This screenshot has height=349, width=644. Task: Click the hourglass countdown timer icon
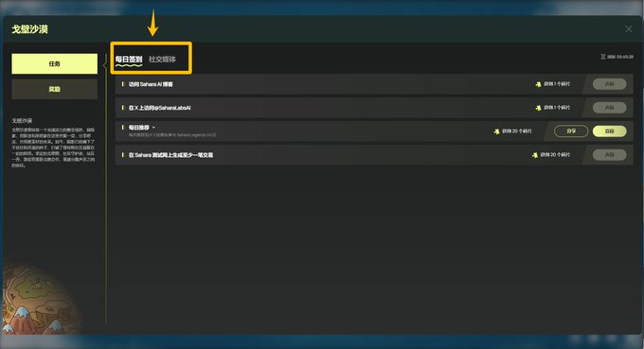coord(603,57)
